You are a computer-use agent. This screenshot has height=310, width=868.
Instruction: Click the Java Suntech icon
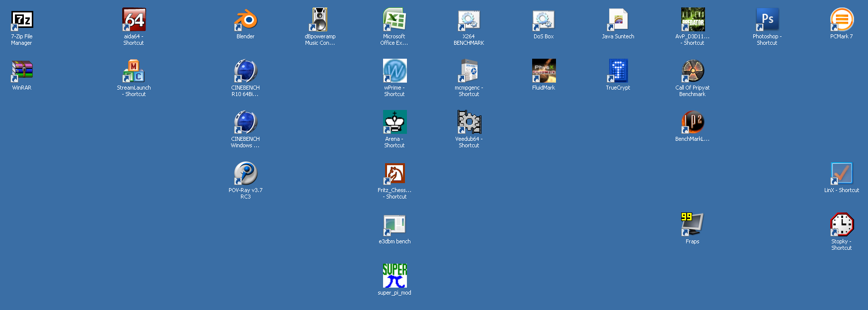pyautogui.click(x=618, y=20)
